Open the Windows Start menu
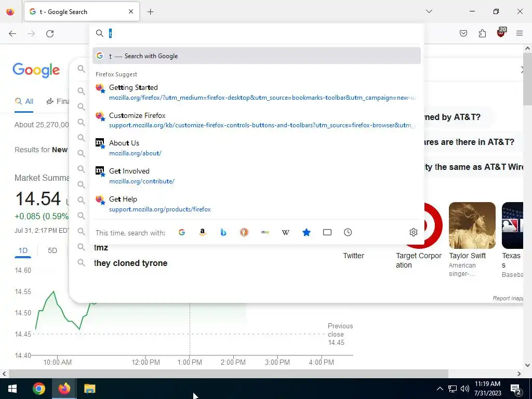This screenshot has height=399, width=532. [12, 389]
